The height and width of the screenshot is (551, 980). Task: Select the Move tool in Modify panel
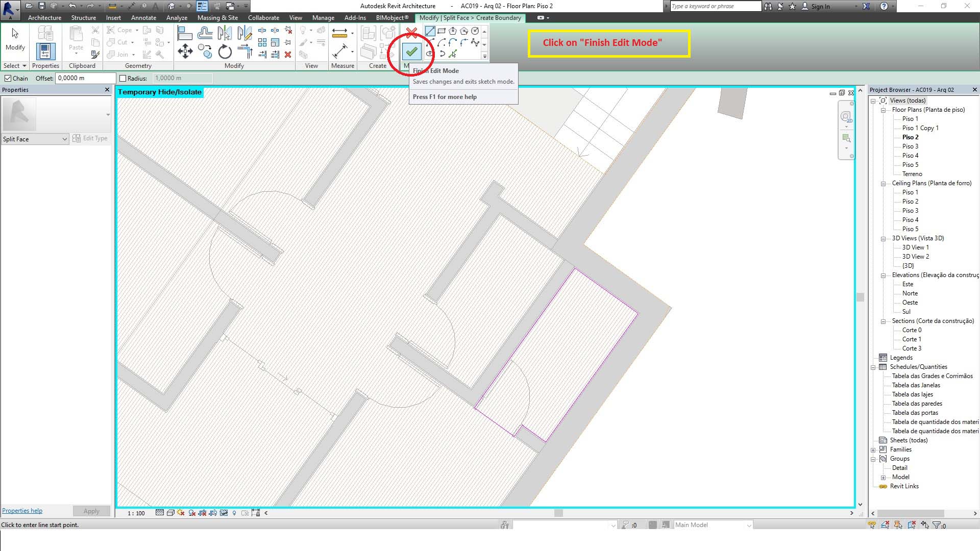point(185,51)
